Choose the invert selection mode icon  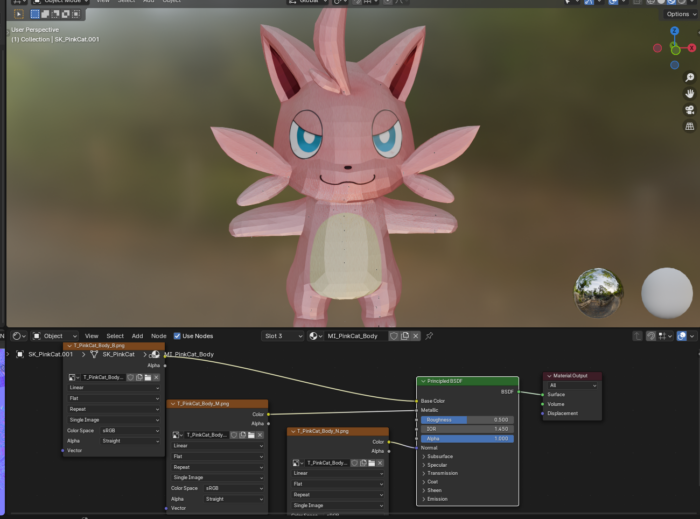click(x=66, y=14)
